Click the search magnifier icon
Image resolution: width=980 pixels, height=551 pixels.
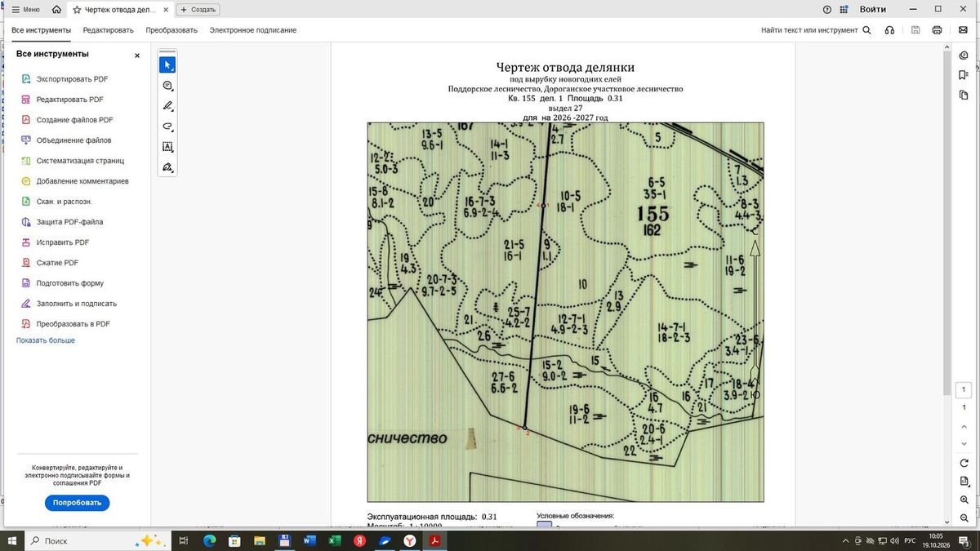click(866, 30)
